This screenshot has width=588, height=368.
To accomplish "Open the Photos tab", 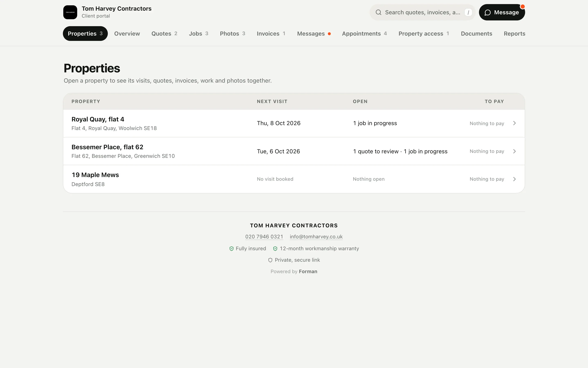I will point(233,34).
